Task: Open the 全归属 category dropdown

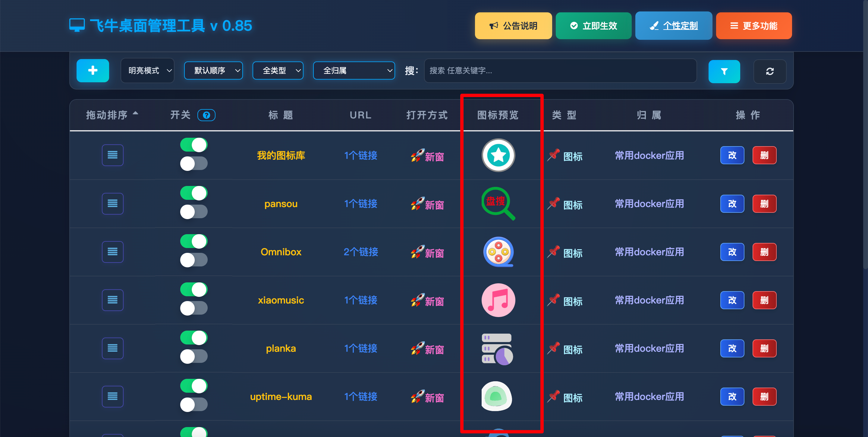Action: (354, 71)
